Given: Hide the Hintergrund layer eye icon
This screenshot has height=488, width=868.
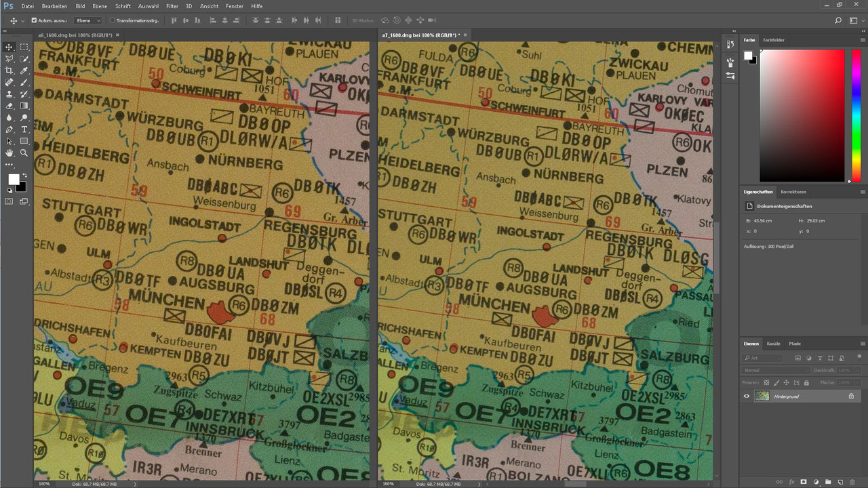Looking at the screenshot, I should 747,396.
